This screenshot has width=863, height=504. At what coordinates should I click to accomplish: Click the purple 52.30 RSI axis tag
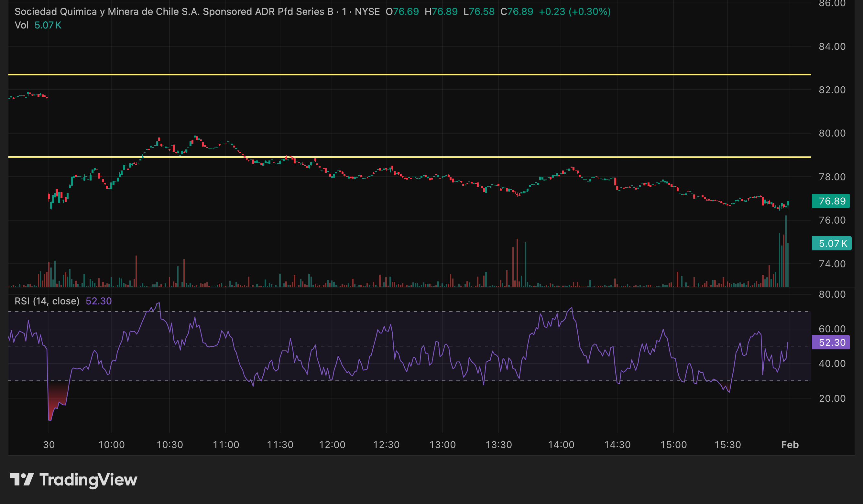[x=832, y=342]
